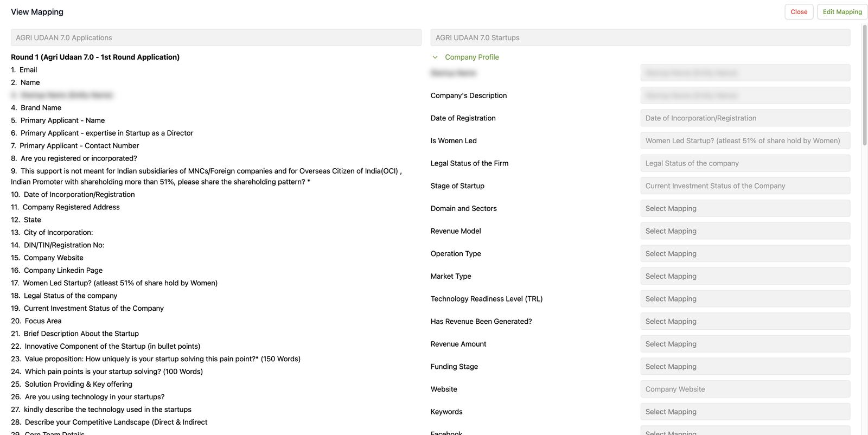Image resolution: width=868 pixels, height=435 pixels.
Task: Click the AGRI UDAAN 7.0 Applications field
Action: click(x=216, y=37)
